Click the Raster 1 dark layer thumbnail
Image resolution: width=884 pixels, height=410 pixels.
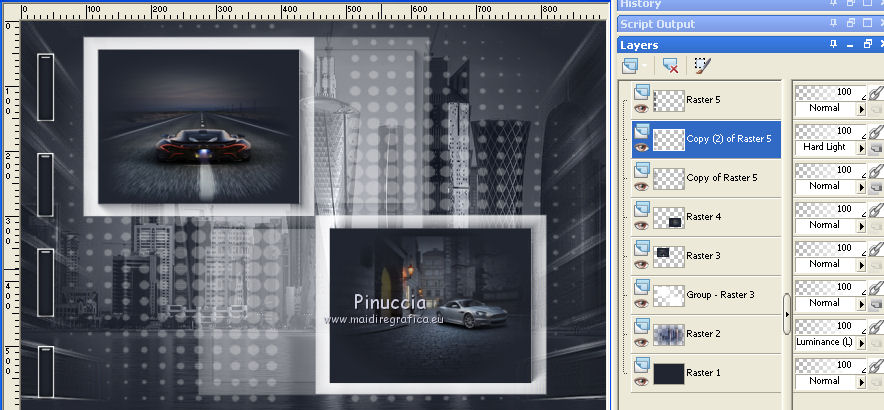point(669,373)
